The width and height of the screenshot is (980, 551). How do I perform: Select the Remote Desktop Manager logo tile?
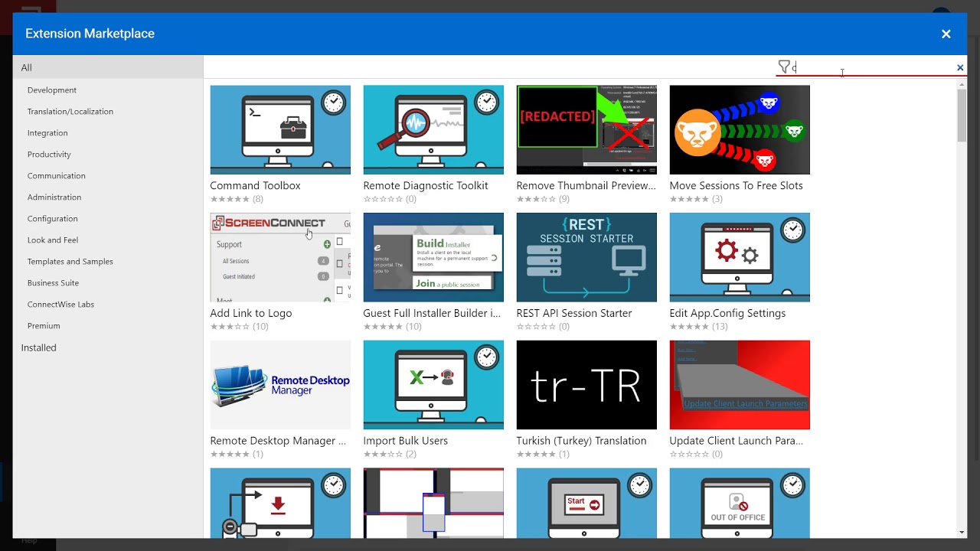coord(280,385)
